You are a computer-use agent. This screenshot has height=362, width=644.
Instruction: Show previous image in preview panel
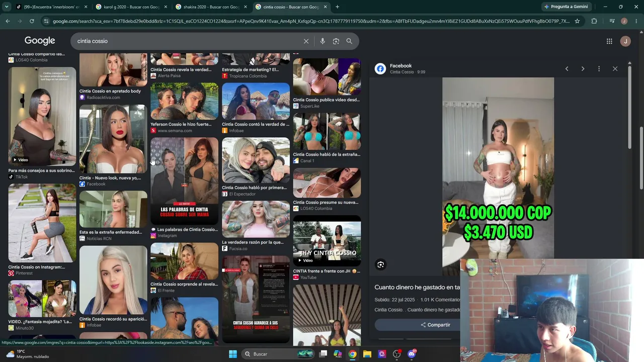[567, 69]
